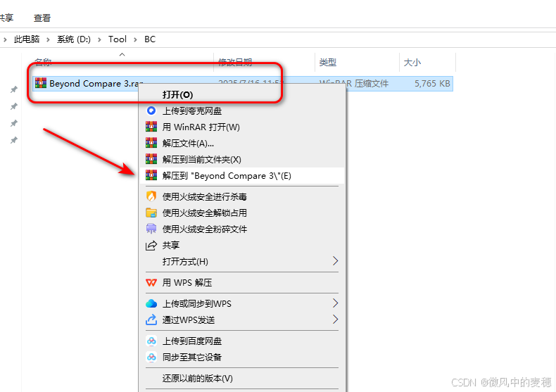This screenshot has height=392, width=556.
Task: Open the 查看 ribbon tab
Action: point(42,18)
